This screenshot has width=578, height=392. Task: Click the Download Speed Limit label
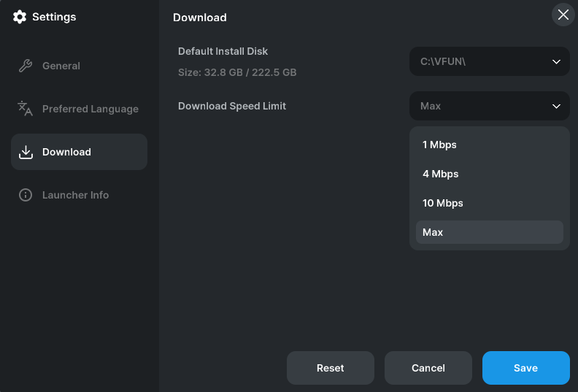[232, 106]
